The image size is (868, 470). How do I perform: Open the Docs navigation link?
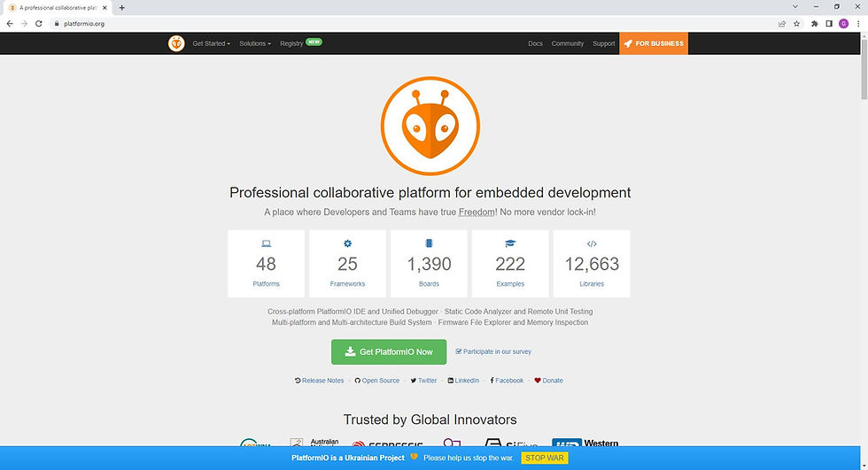pos(535,43)
